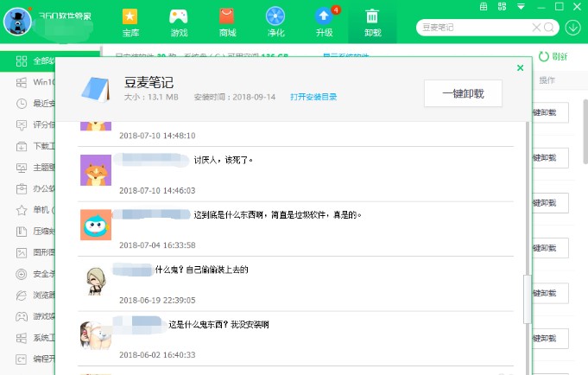The image size is (588, 375).
Task: Open the 打开安装目录 link
Action: (x=313, y=97)
